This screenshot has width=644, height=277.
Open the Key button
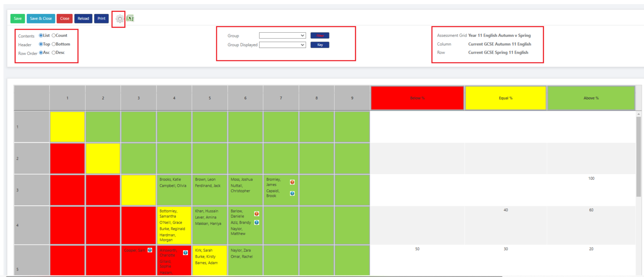coord(320,45)
